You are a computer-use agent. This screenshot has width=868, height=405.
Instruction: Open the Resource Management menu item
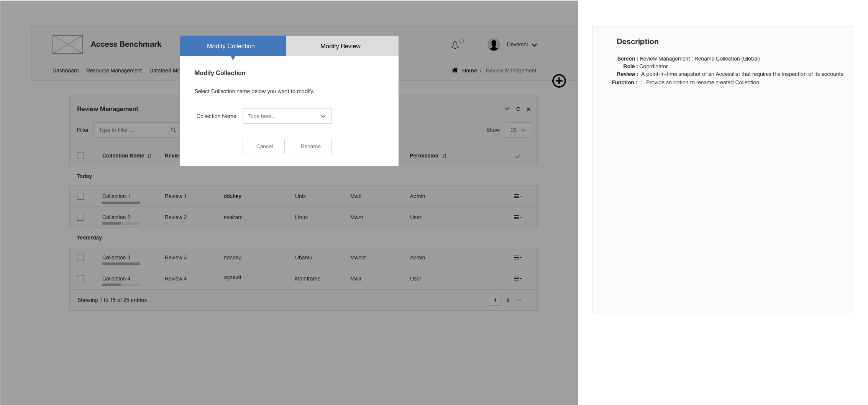tap(114, 71)
